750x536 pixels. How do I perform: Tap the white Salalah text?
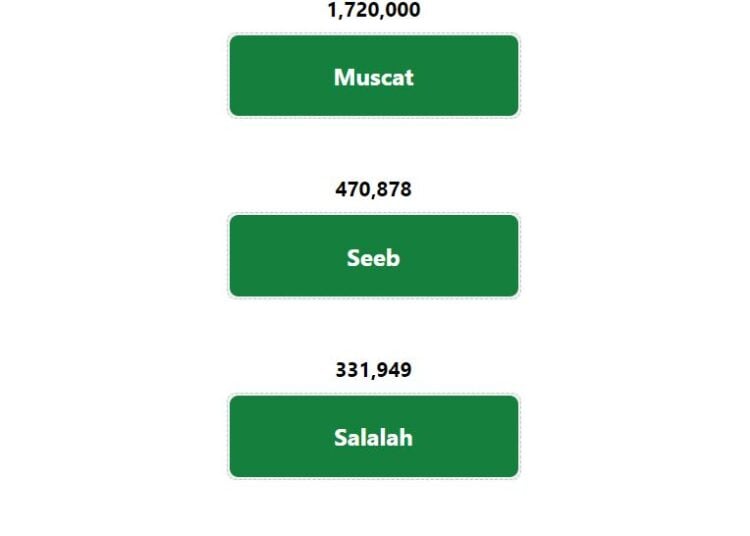374,438
